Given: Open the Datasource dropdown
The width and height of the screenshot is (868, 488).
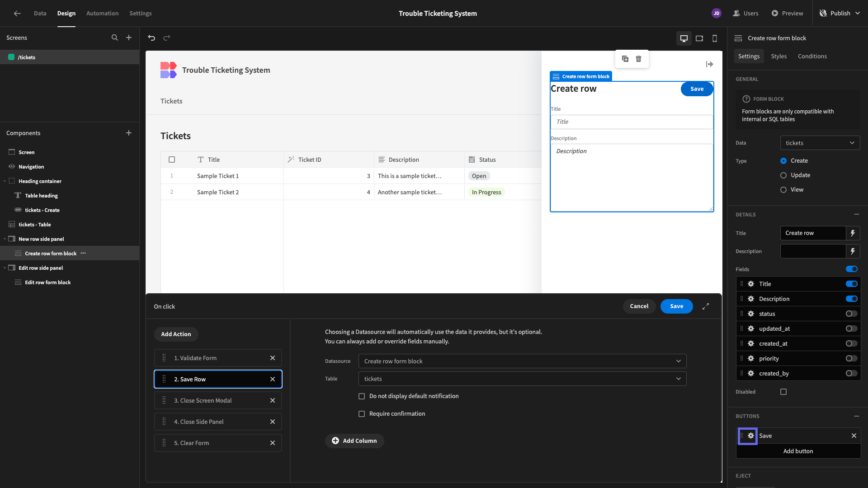Looking at the screenshot, I should click(x=522, y=361).
